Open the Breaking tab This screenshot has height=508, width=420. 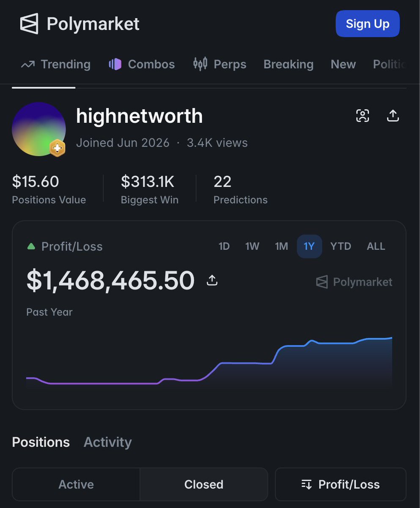point(288,64)
